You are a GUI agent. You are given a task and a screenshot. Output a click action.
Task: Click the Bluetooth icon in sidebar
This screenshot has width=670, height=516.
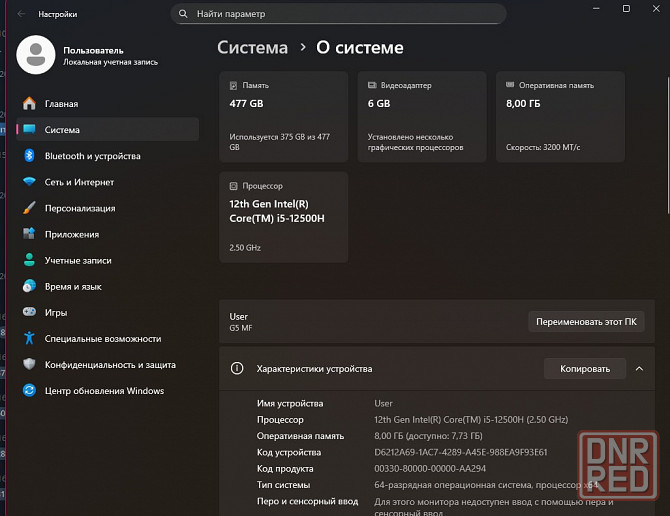click(x=29, y=155)
